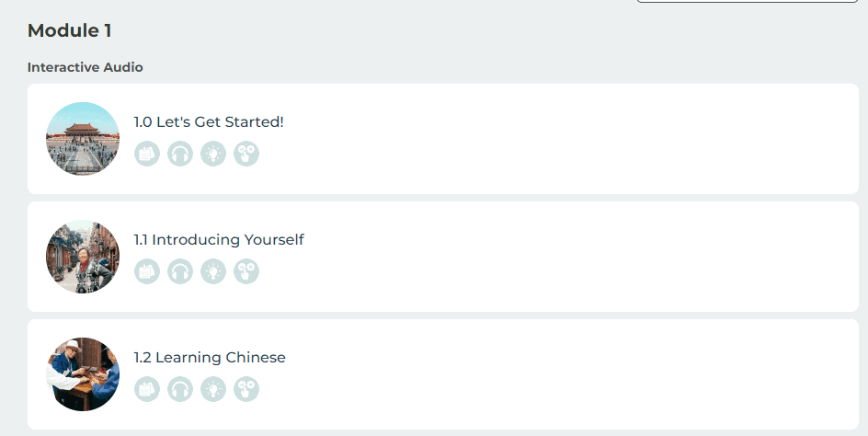Go to the 1.2 Learning Chinese lesson title
868x436 pixels.
pos(210,358)
